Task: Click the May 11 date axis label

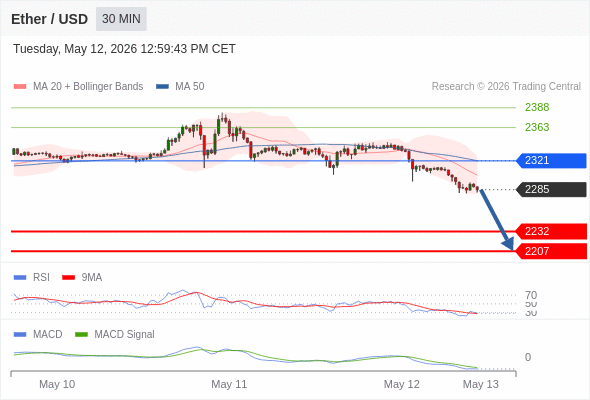Action: pos(229,384)
